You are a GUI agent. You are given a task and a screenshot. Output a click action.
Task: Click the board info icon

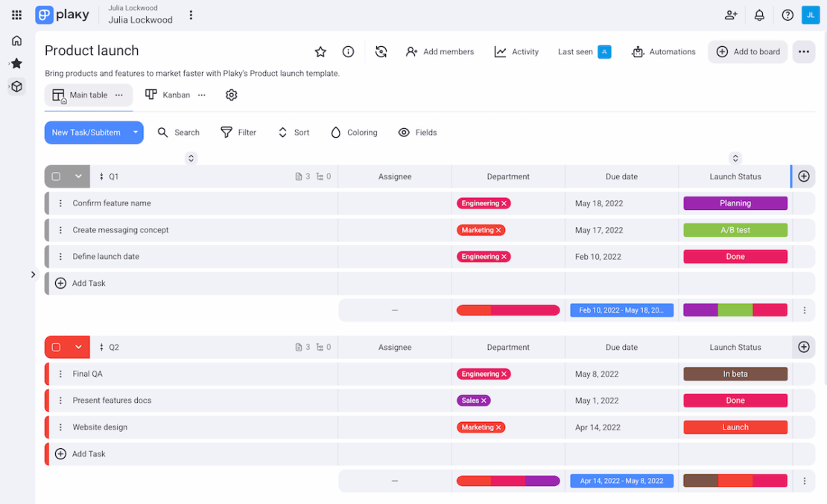(x=348, y=51)
